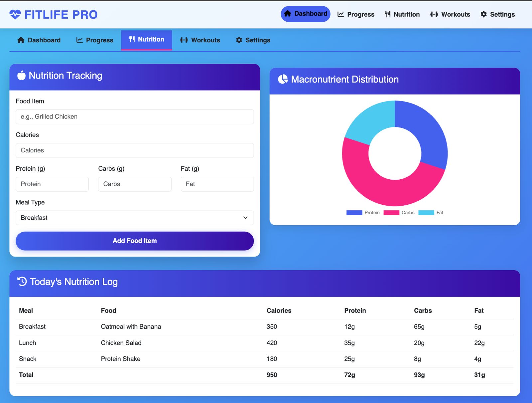532x403 pixels.
Task: Click the FITLIFE PRO brand title
Action: [61, 14]
